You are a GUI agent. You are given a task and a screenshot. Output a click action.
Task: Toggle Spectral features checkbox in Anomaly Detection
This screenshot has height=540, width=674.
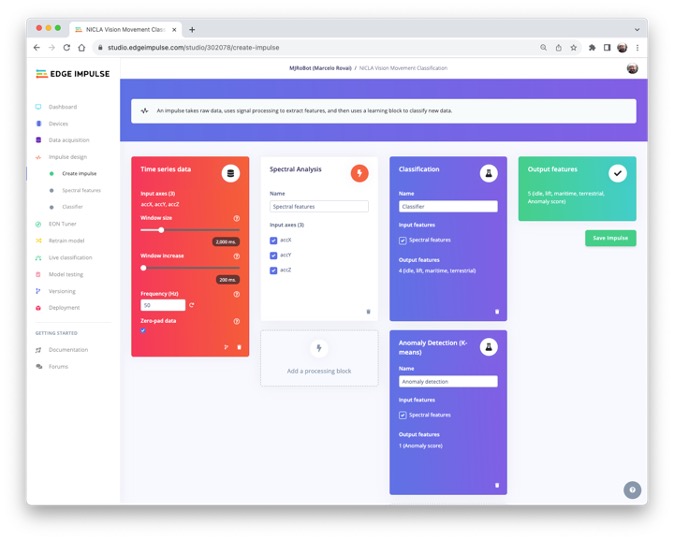tap(403, 415)
